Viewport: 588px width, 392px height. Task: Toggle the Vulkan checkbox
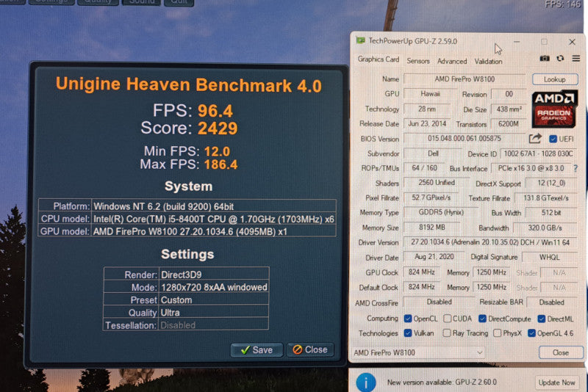(408, 333)
